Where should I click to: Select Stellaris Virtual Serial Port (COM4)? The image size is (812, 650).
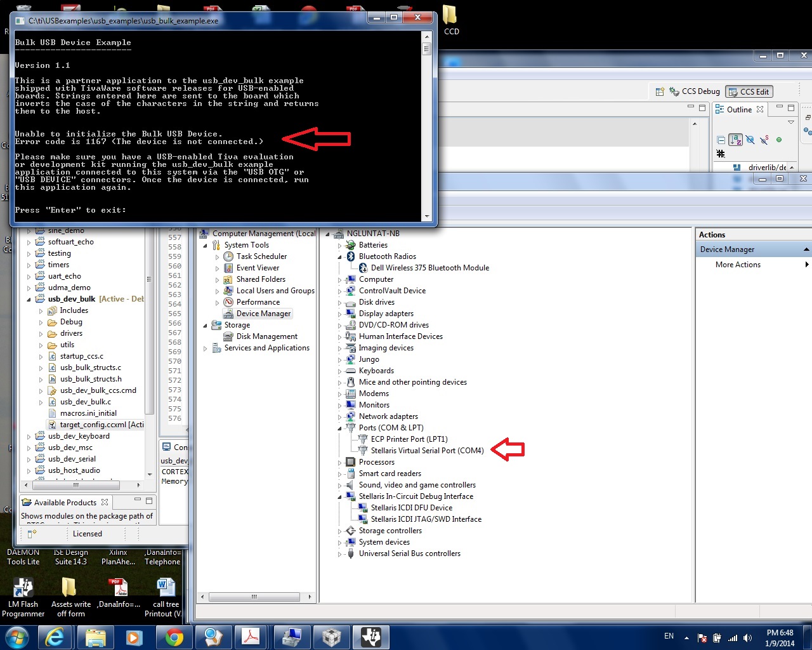(x=427, y=451)
